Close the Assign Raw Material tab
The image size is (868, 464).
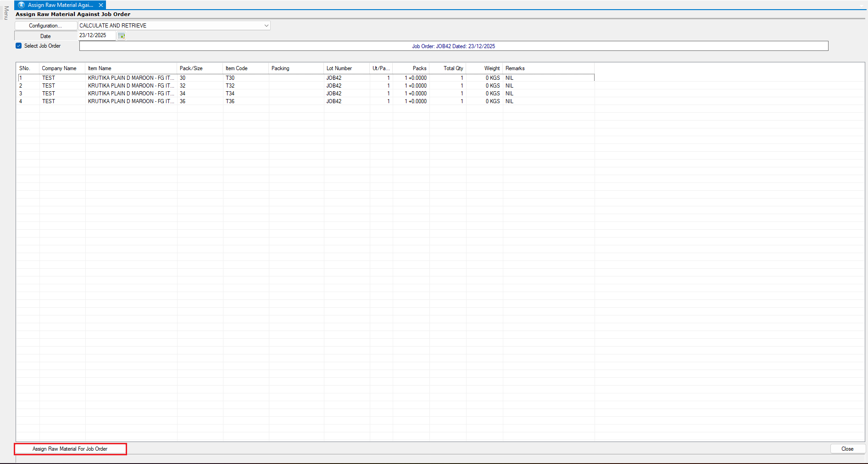[x=101, y=5]
